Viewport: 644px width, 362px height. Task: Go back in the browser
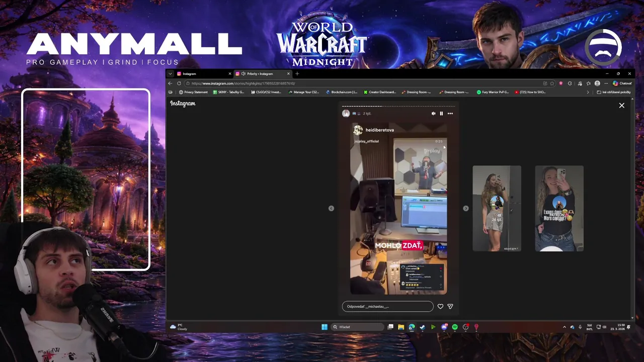point(170,83)
